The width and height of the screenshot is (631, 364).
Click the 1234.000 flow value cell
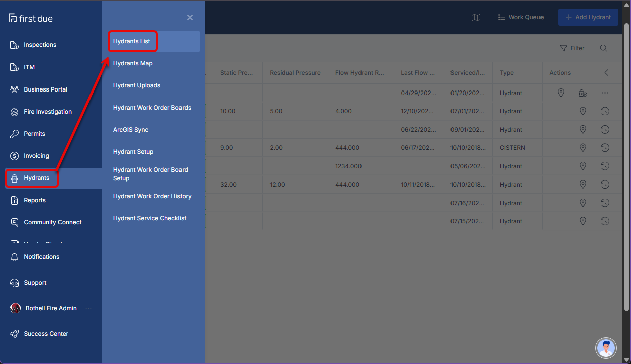pos(348,166)
